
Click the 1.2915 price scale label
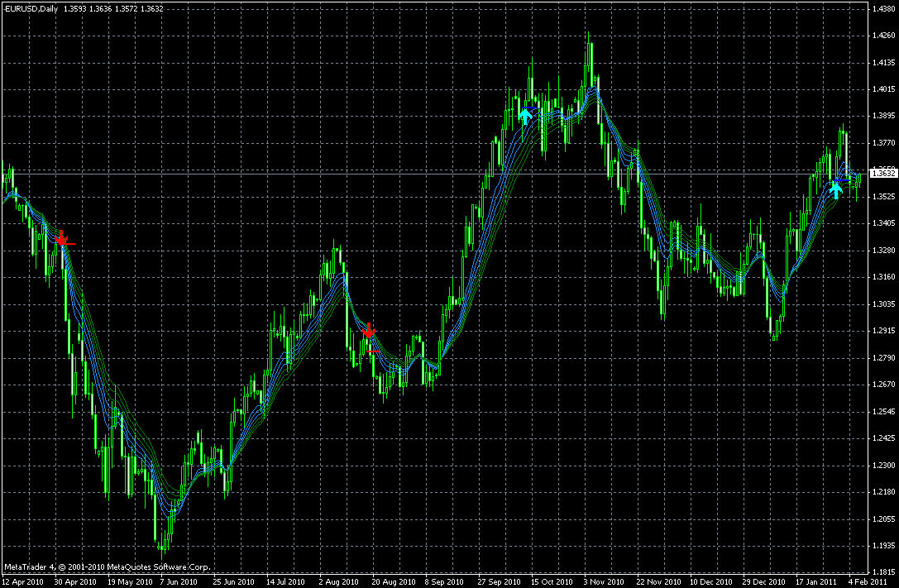[x=883, y=331]
